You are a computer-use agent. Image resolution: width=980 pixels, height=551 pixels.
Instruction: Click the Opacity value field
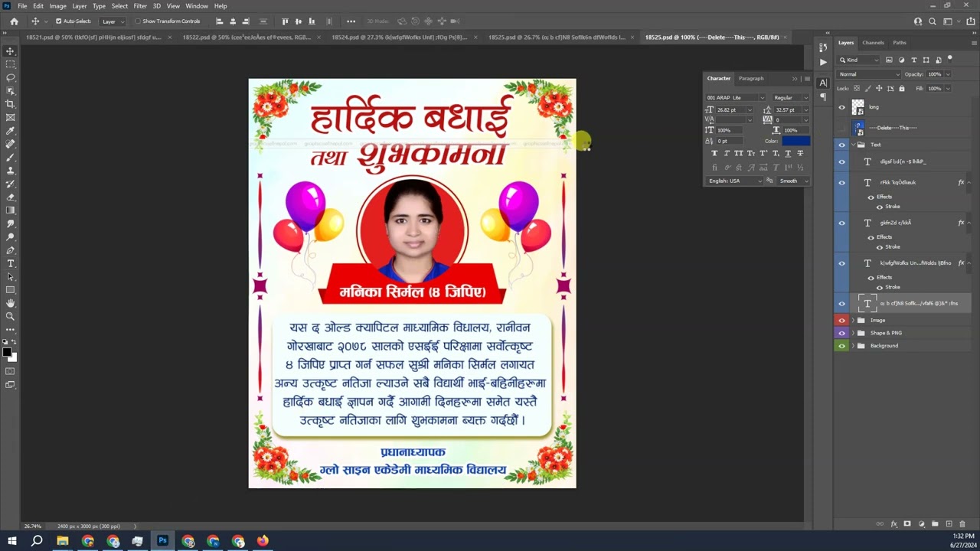pyautogui.click(x=935, y=74)
